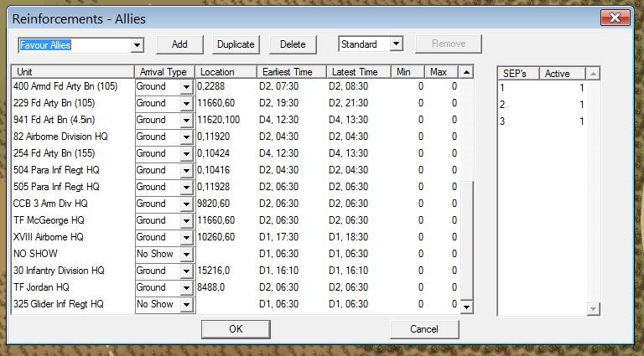The width and height of the screenshot is (644, 356).
Task: Select the 505 Para Inf Regt HQ unit
Action: point(56,187)
